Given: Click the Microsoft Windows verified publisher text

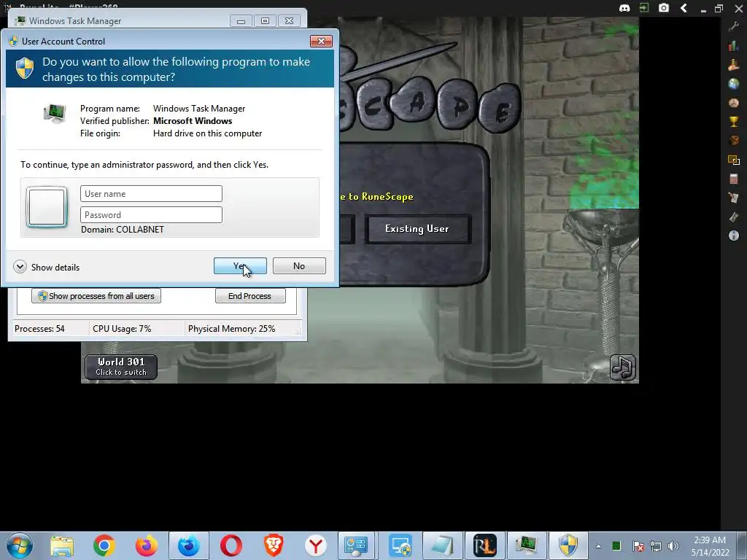Looking at the screenshot, I should click(193, 121).
